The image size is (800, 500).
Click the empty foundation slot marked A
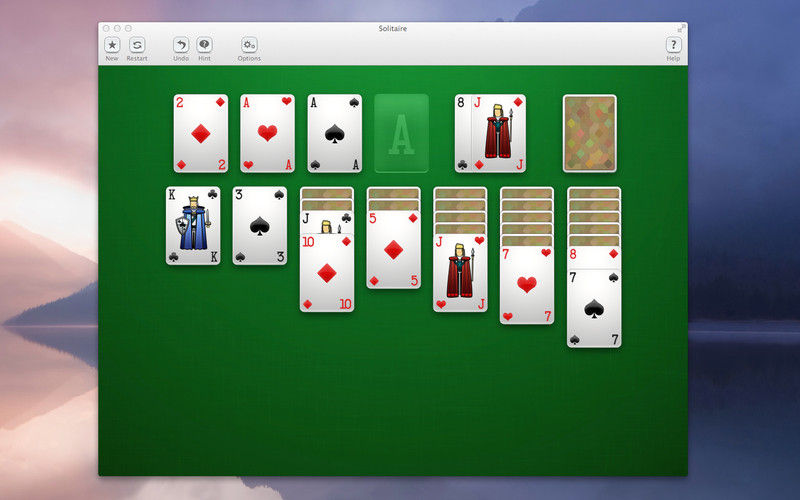tap(402, 133)
